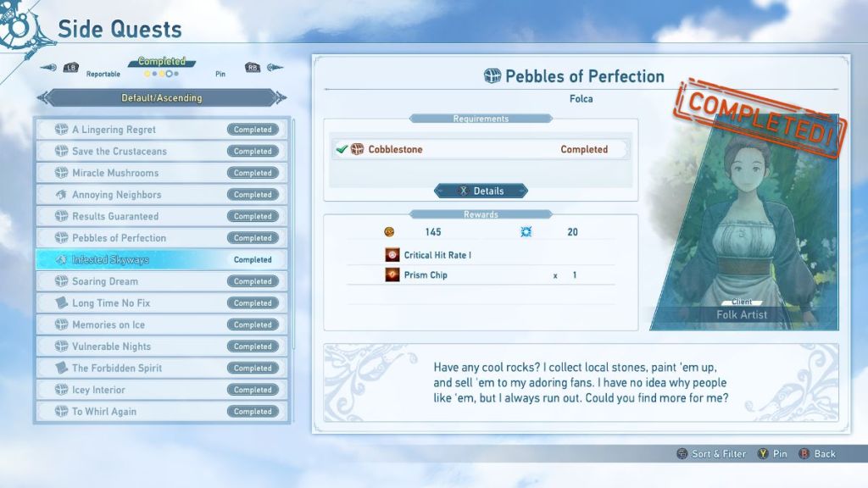This screenshot has width=868, height=488.
Task: Click the Critical Hit Rate I reward icon
Action: (392, 255)
